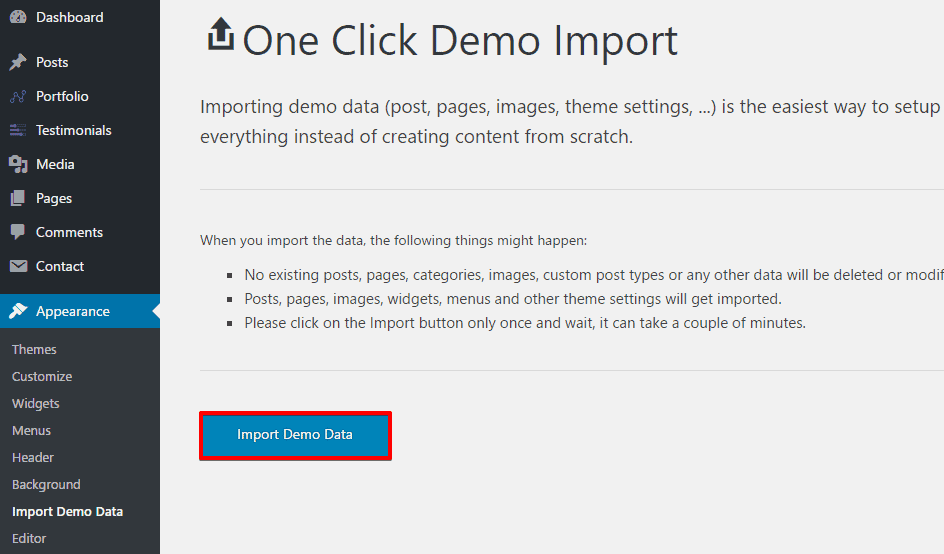Click the Testimonials list icon
The width and height of the screenshot is (944, 554).
(x=18, y=130)
